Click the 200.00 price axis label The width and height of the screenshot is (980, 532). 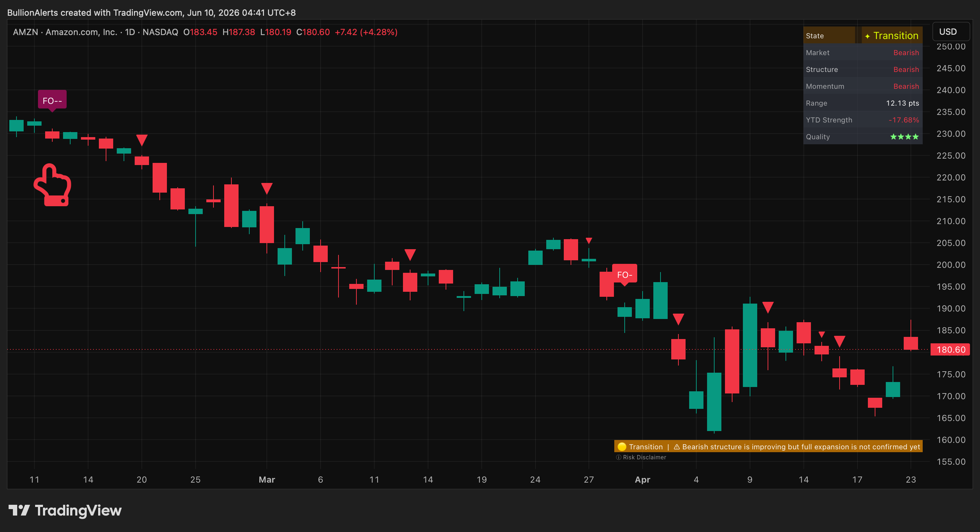point(951,265)
